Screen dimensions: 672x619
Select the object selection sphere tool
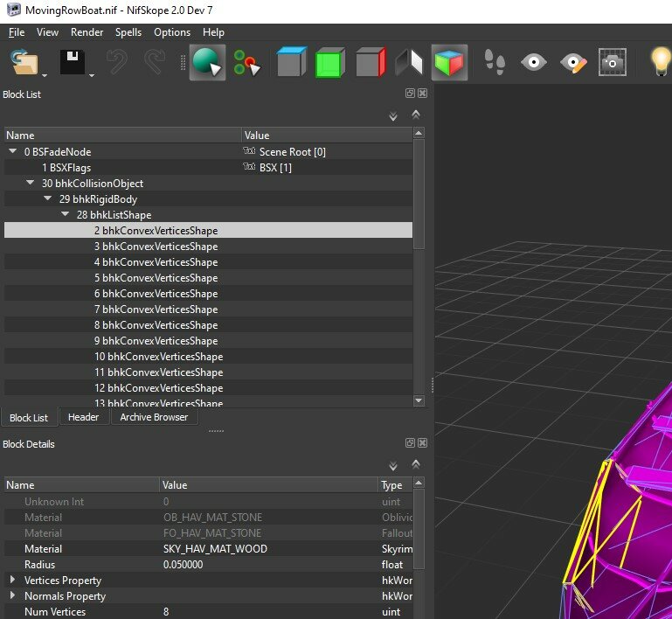(x=206, y=63)
